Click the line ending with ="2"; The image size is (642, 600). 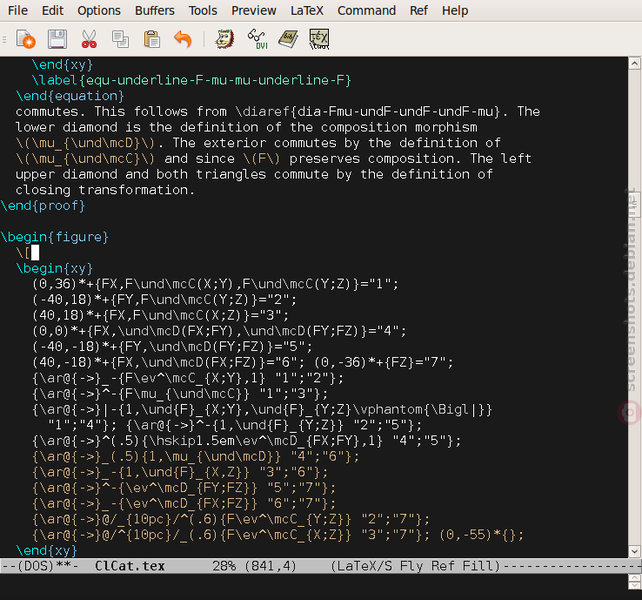click(x=164, y=300)
